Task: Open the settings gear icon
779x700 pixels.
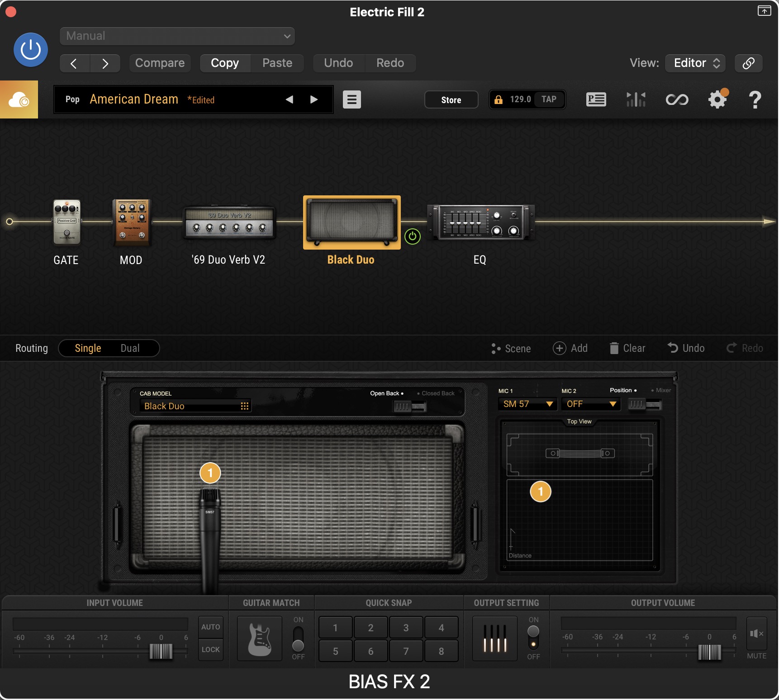Action: [717, 99]
